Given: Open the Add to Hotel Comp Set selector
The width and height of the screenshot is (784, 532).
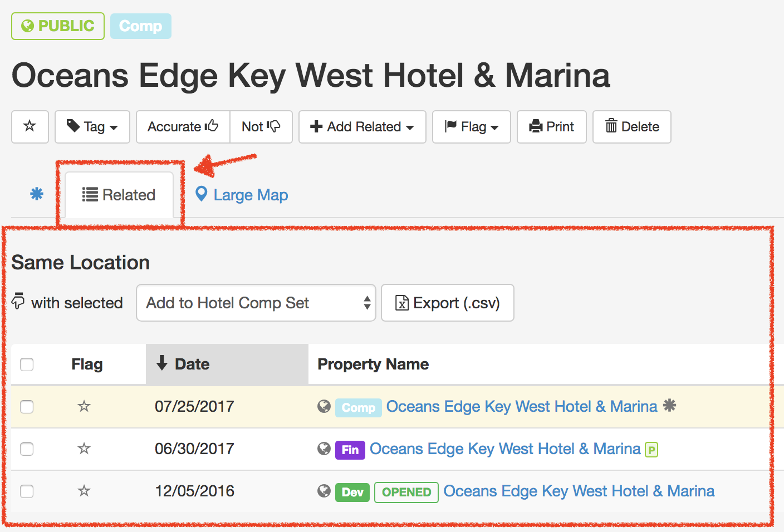Looking at the screenshot, I should [x=256, y=303].
